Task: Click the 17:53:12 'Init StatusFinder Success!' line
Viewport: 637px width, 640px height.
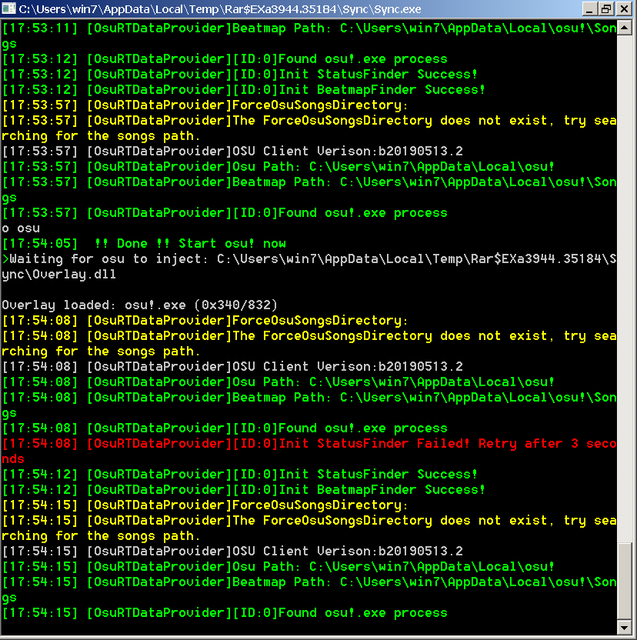Action: tap(240, 74)
